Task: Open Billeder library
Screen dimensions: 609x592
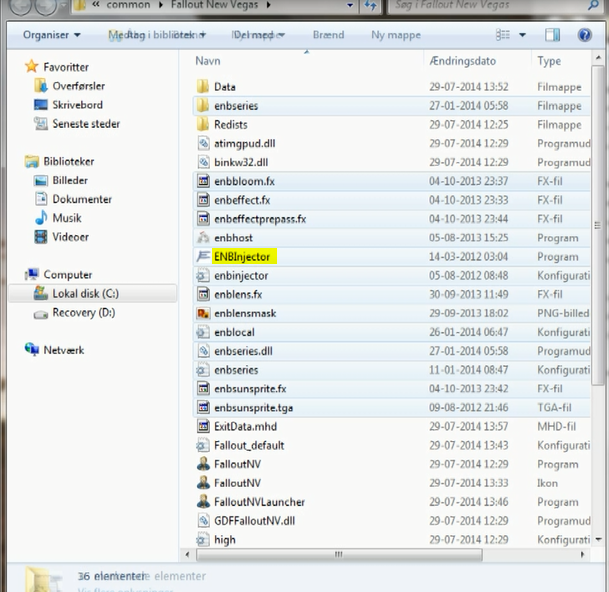Action: tap(70, 180)
